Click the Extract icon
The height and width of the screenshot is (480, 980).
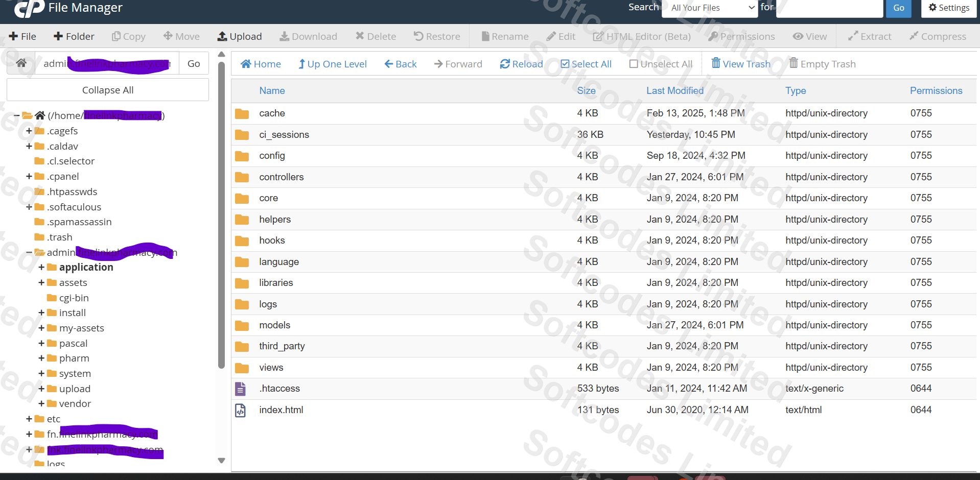point(869,36)
